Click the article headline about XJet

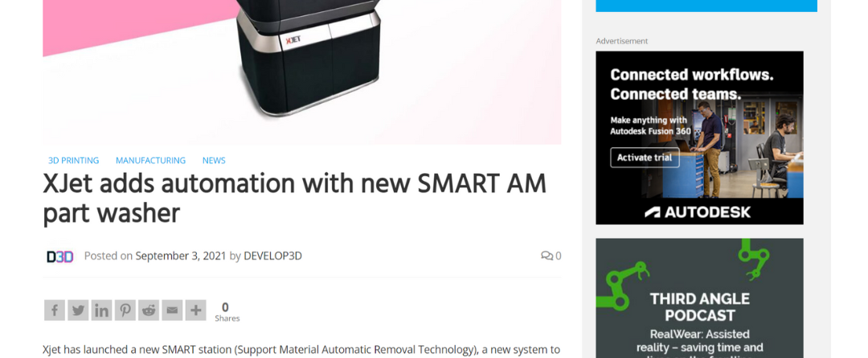294,199
